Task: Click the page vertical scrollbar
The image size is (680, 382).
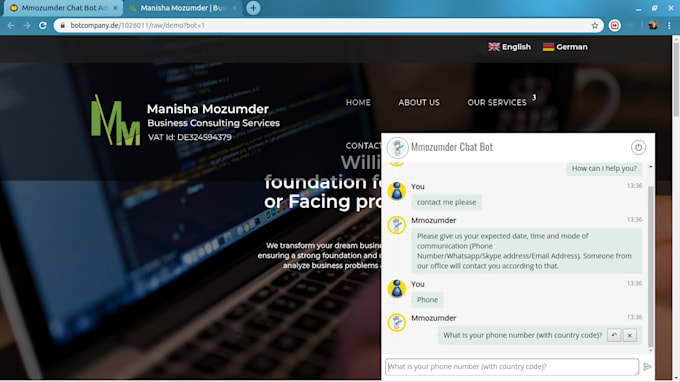Action: tap(676, 80)
